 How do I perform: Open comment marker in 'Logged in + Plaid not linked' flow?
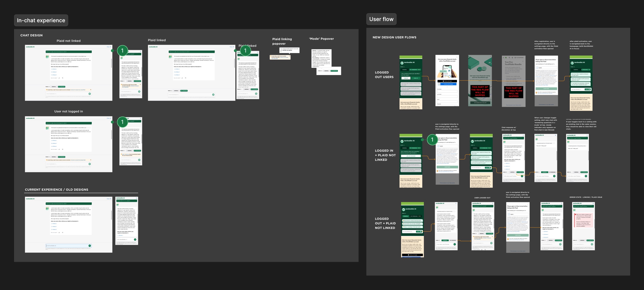coord(432,140)
